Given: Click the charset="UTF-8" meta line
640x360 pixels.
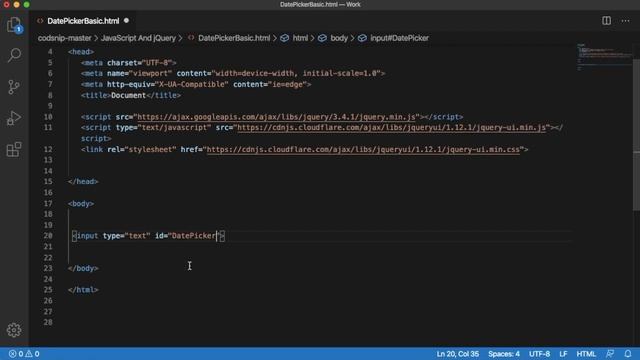Looking at the screenshot, I should [x=129, y=62].
